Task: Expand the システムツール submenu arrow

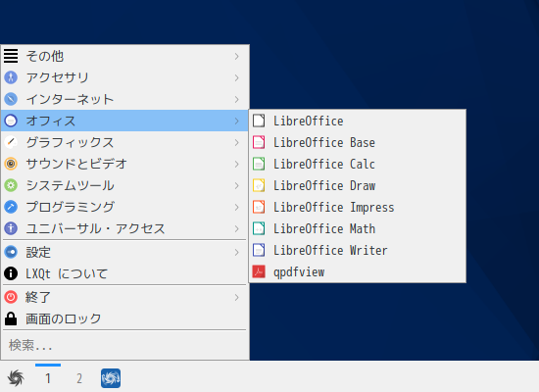Action: click(x=236, y=185)
